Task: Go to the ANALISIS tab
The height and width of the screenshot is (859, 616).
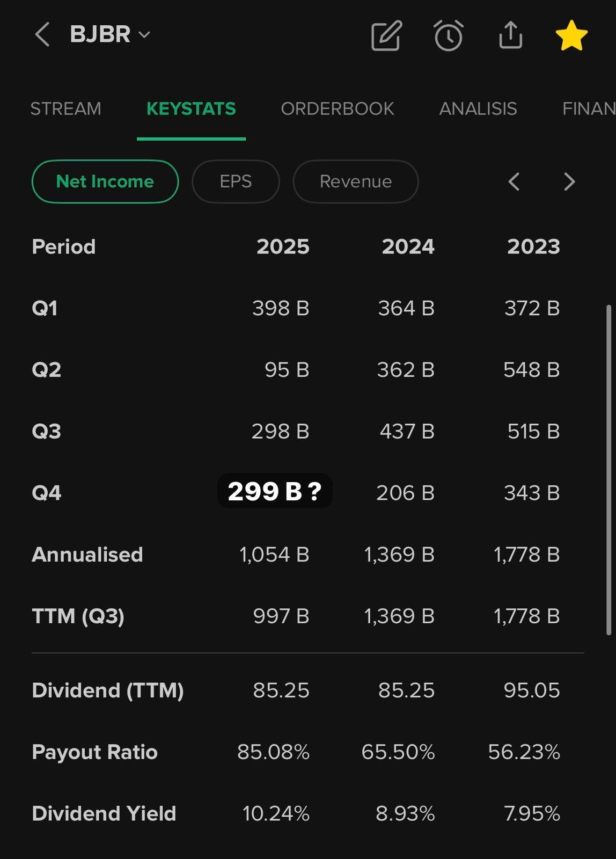Action: pos(478,109)
